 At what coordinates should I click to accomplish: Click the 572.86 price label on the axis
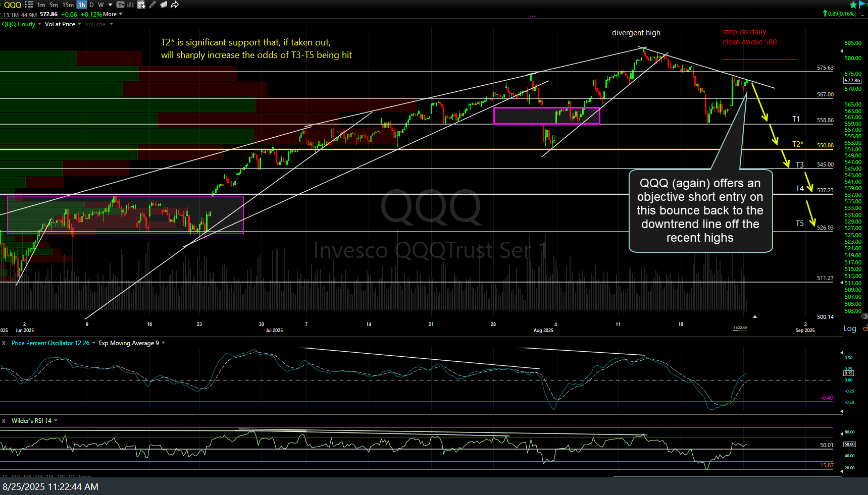(852, 80)
